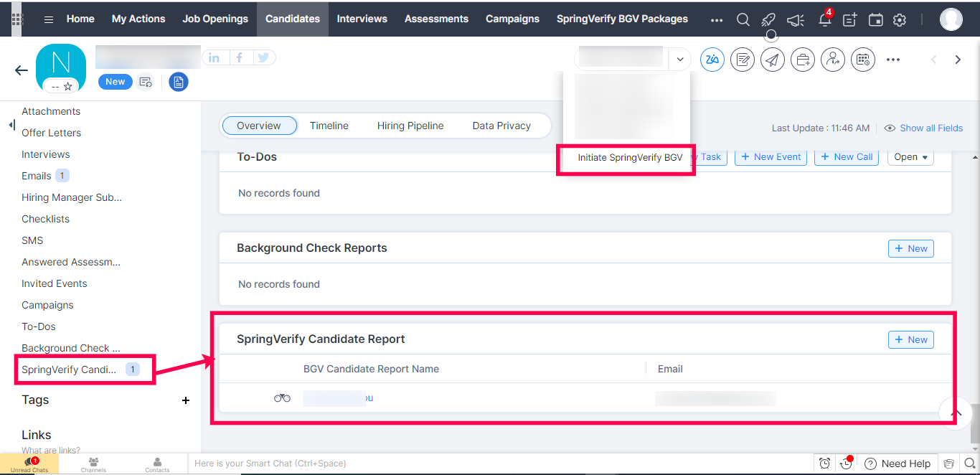Open the megaphone announcements icon
This screenshot has width=980, height=475.
pyautogui.click(x=795, y=19)
